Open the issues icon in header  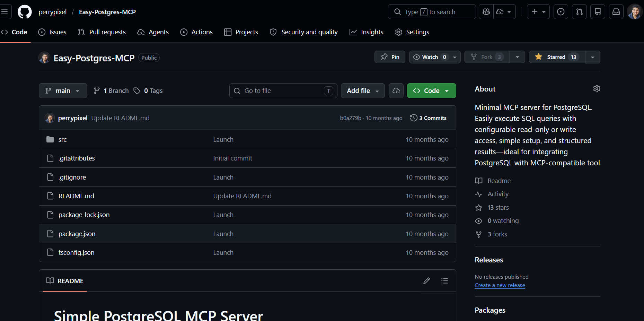(x=561, y=12)
